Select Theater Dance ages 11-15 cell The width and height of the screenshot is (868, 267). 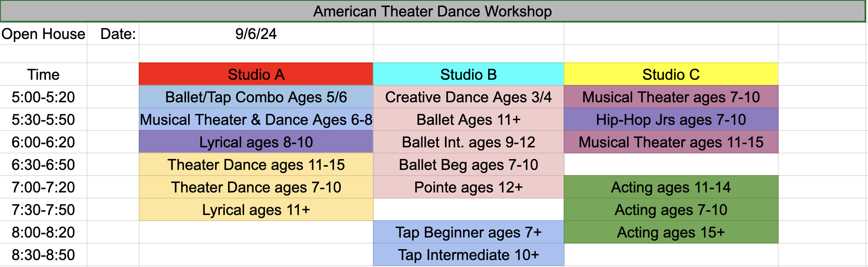256,164
